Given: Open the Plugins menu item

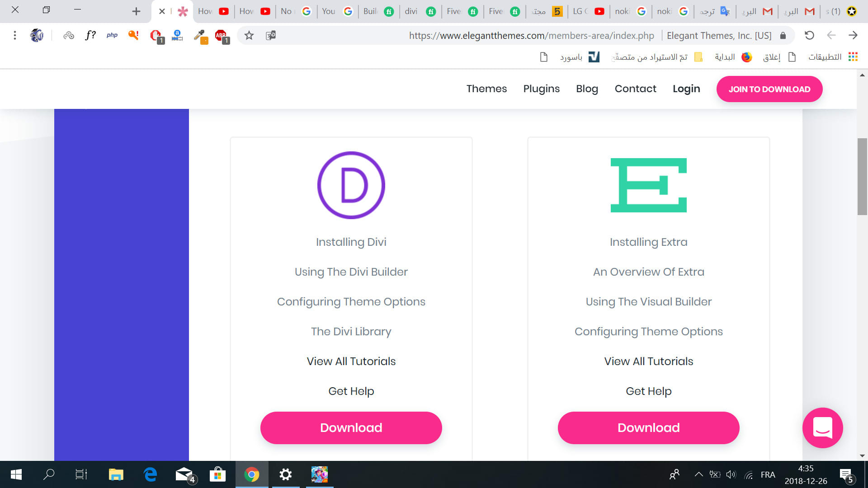Looking at the screenshot, I should 541,89.
